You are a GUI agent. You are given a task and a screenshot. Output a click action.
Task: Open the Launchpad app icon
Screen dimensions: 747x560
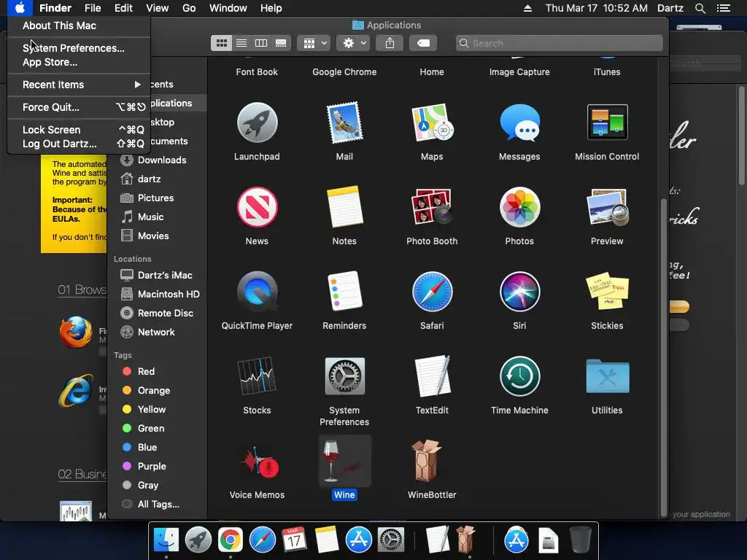coord(257,122)
